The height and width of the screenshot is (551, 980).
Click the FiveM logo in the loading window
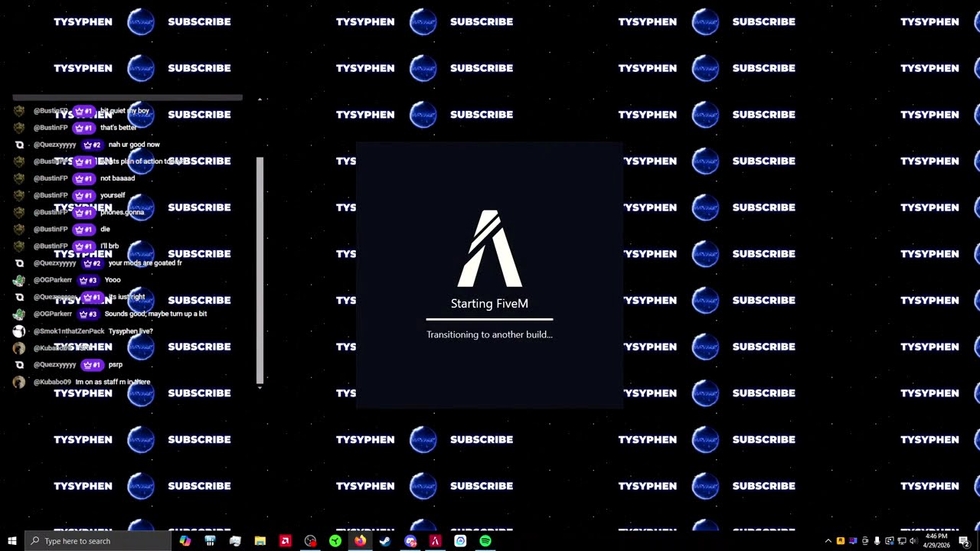(x=489, y=249)
